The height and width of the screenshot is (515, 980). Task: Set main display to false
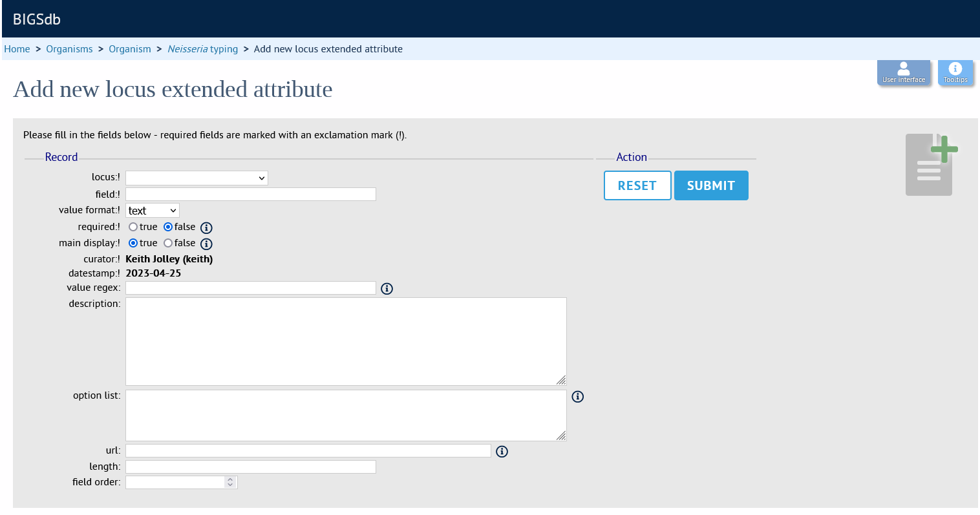coord(168,243)
